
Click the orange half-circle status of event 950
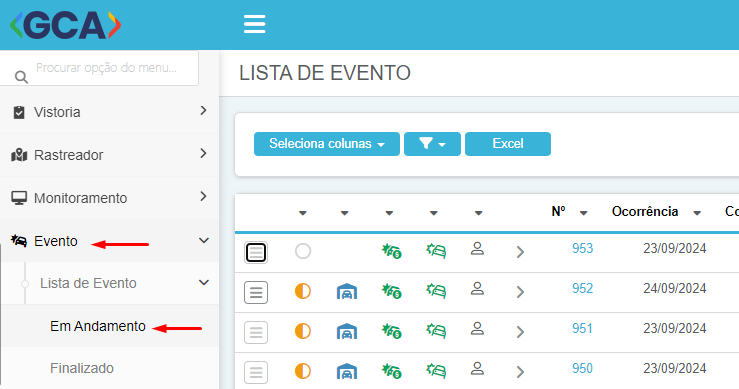coord(303,371)
